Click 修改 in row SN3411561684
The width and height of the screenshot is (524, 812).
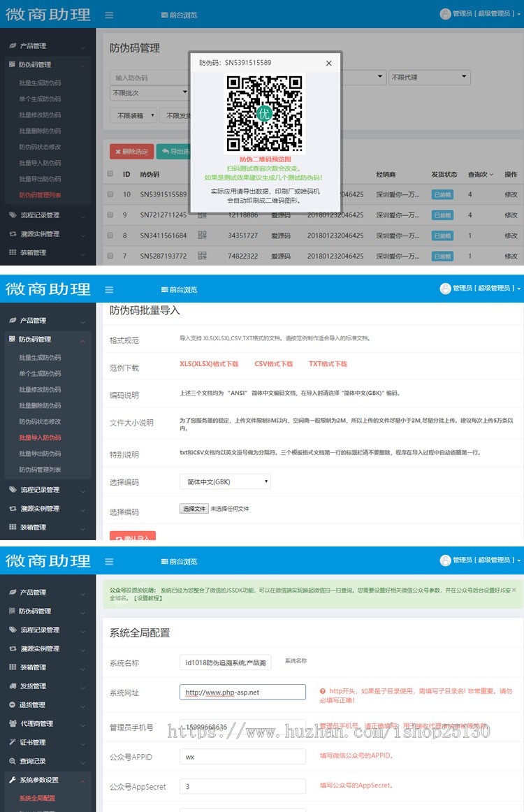pos(511,235)
